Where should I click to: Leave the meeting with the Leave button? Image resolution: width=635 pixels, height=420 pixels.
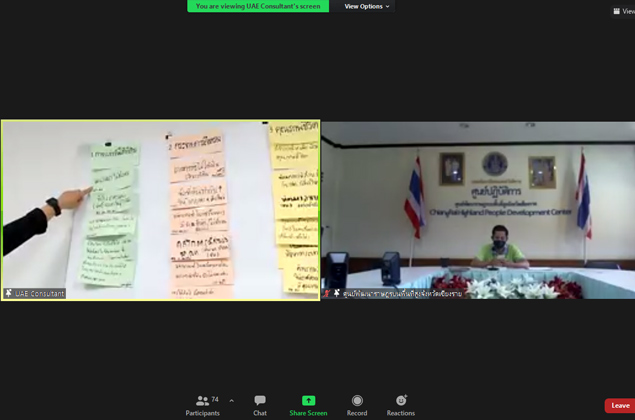pyautogui.click(x=620, y=406)
